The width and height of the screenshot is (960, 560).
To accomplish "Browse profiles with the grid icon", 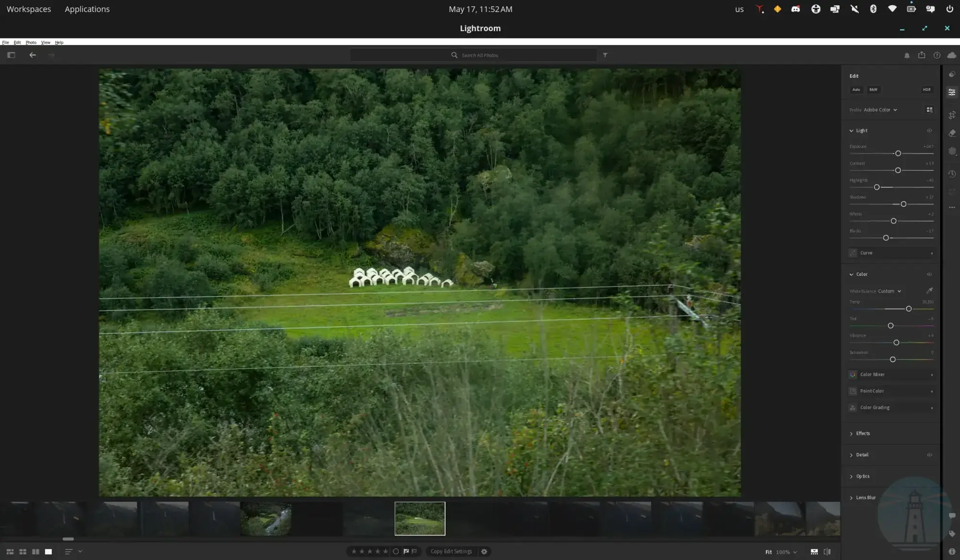I will tap(929, 110).
